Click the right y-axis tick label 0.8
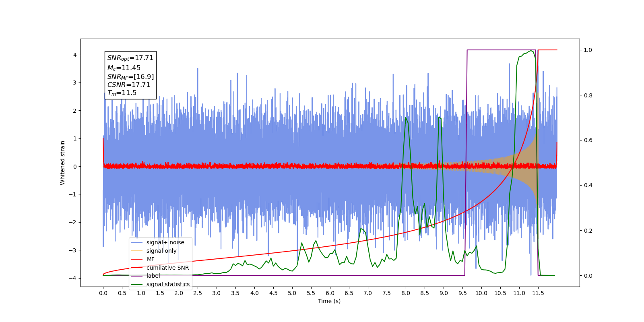Viewport: 644px width, 322px height. coord(588,95)
